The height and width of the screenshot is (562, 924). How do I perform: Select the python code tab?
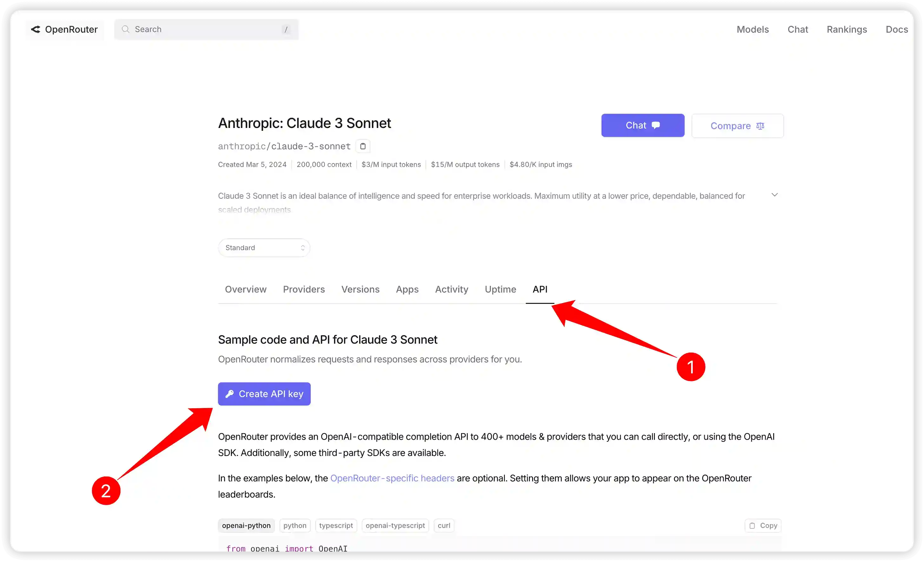pos(295,525)
